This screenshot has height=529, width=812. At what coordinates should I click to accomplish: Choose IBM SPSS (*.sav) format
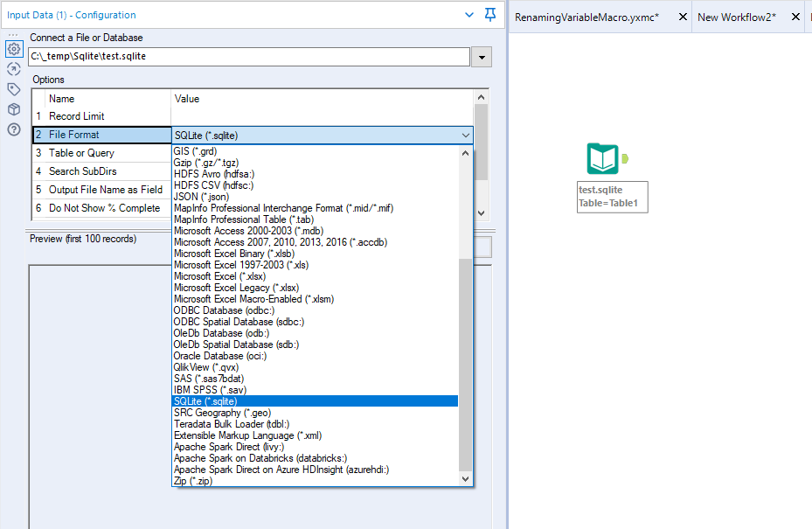coord(315,390)
